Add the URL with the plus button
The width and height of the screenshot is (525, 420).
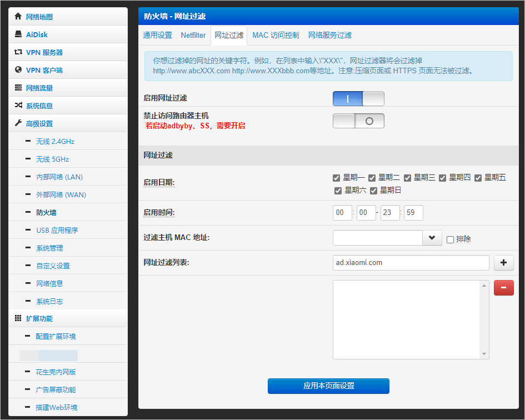pyautogui.click(x=503, y=263)
